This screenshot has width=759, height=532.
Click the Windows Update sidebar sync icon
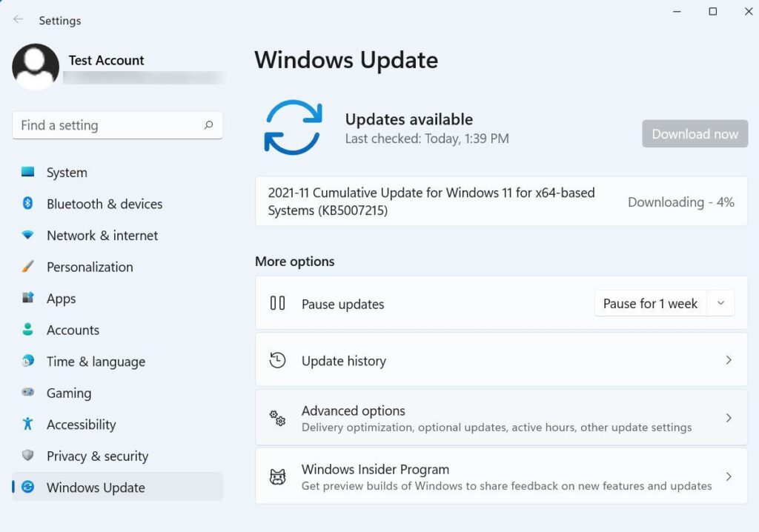click(x=27, y=487)
